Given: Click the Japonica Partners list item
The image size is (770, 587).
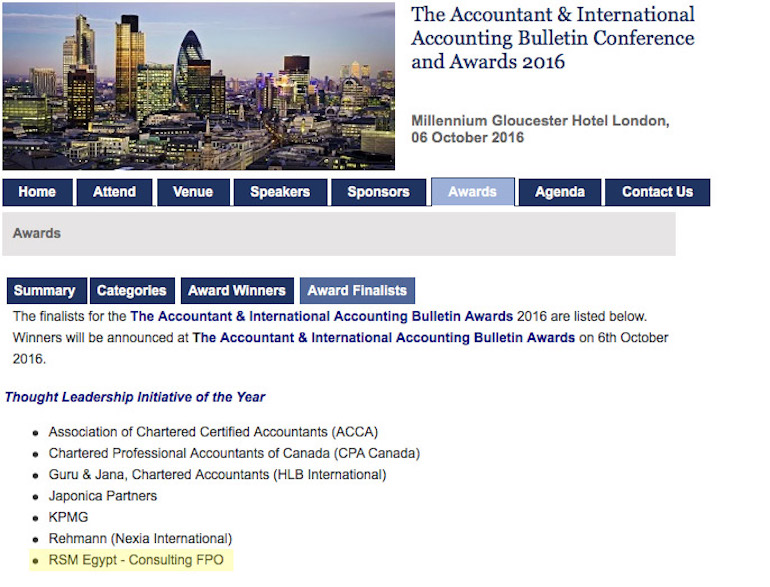Looking at the screenshot, I should click(103, 496).
